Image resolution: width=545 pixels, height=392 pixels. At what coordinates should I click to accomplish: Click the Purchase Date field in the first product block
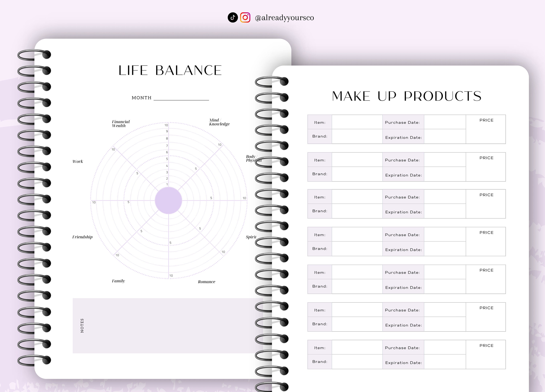[x=445, y=122]
